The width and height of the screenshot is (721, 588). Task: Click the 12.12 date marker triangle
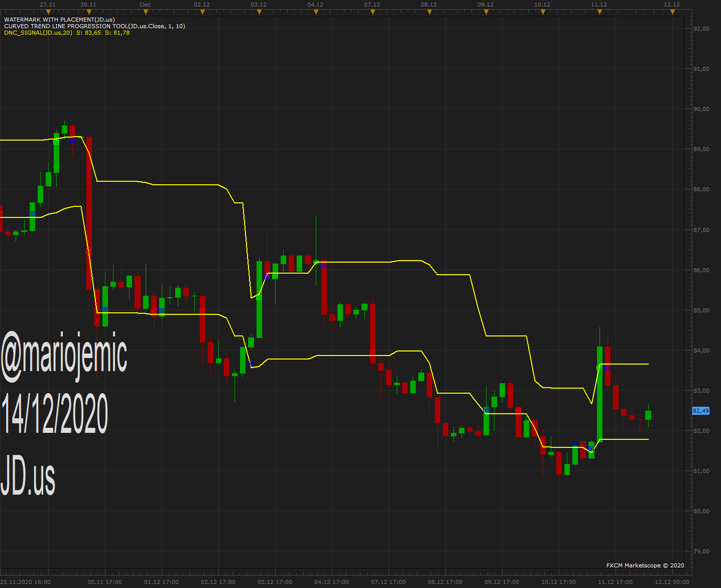(672, 12)
